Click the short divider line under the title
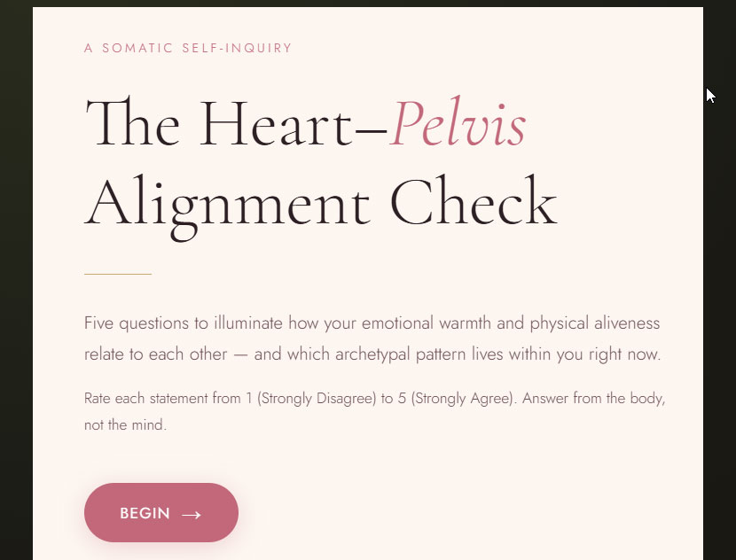The width and height of the screenshot is (736, 560). tap(118, 275)
